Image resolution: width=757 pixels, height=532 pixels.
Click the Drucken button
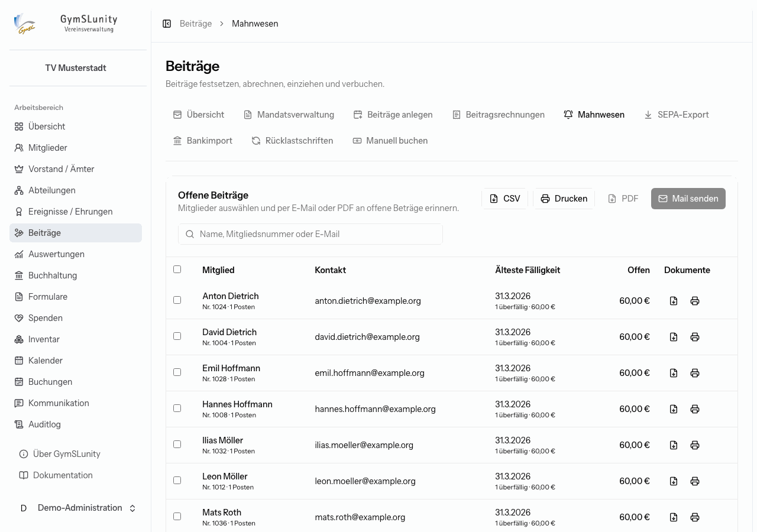tap(564, 199)
